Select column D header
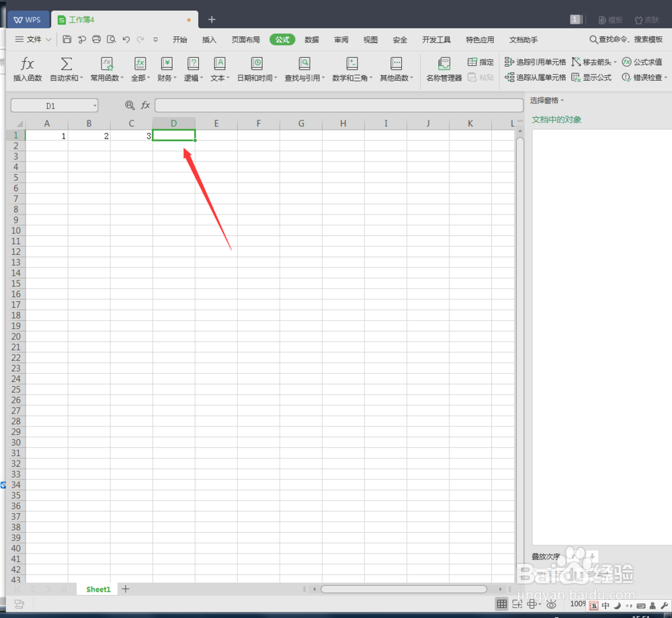The image size is (672, 618). [x=173, y=124]
